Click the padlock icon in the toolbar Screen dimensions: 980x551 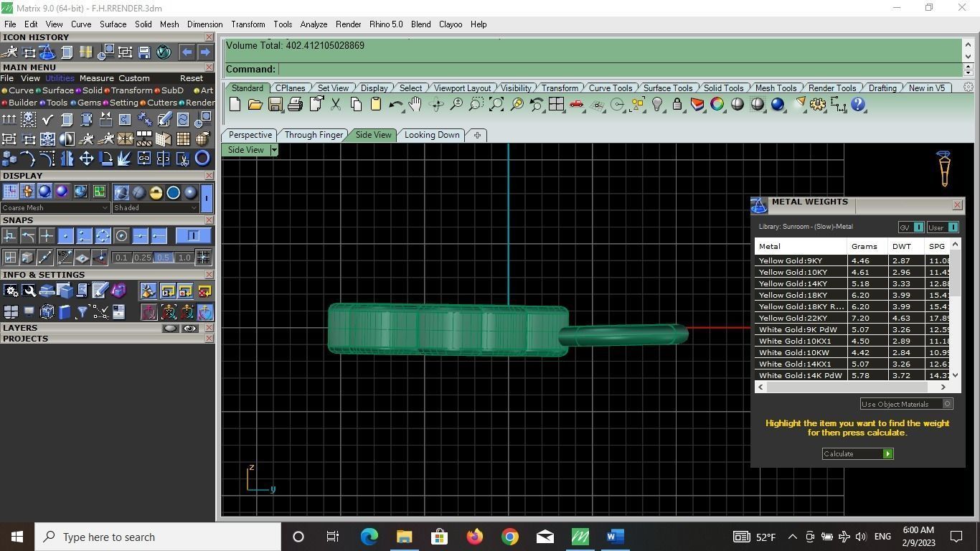tap(677, 105)
